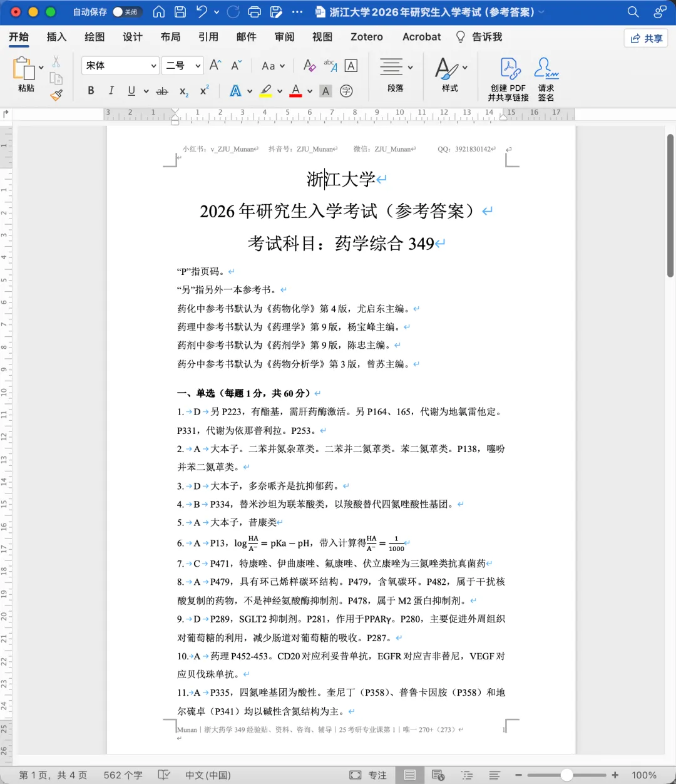Open the 宋体 font dropdown
The height and width of the screenshot is (784, 676).
pos(120,65)
